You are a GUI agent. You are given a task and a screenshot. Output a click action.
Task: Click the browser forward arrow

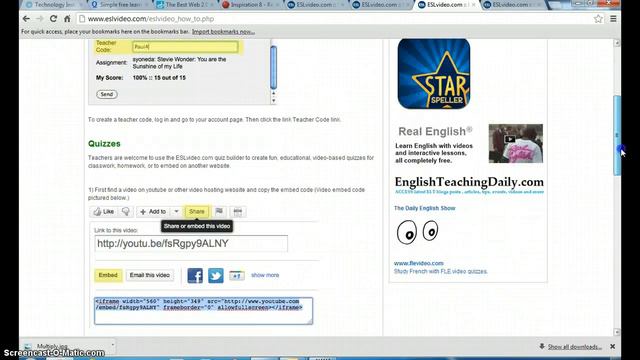(x=40, y=19)
